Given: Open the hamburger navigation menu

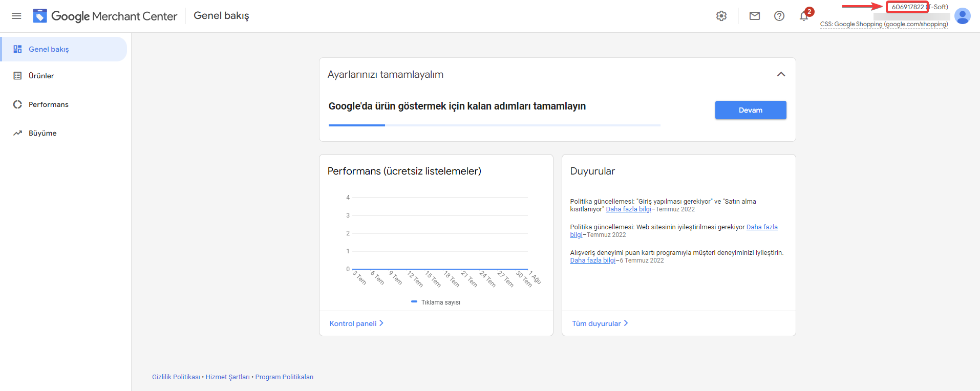Looking at the screenshot, I should click(16, 16).
